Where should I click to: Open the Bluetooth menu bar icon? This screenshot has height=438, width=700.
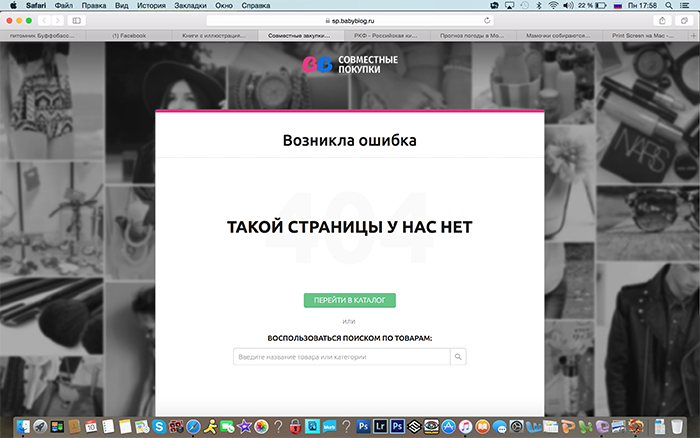539,5
